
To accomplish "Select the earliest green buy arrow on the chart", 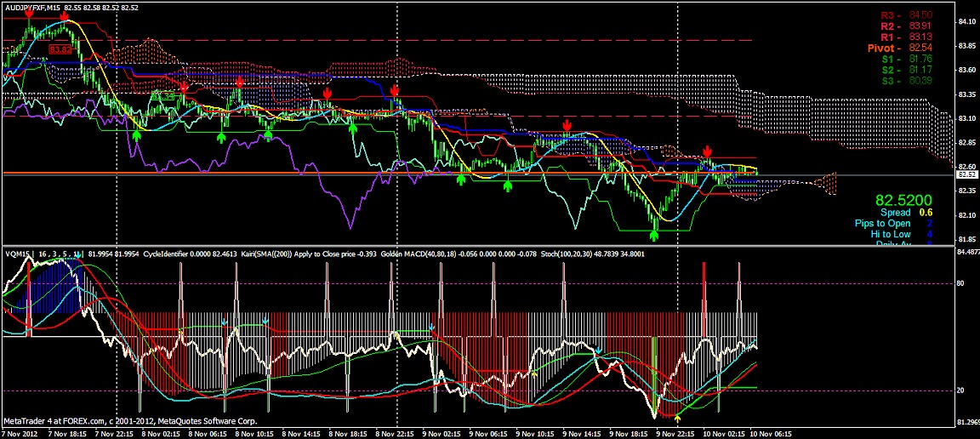I will click(x=136, y=134).
